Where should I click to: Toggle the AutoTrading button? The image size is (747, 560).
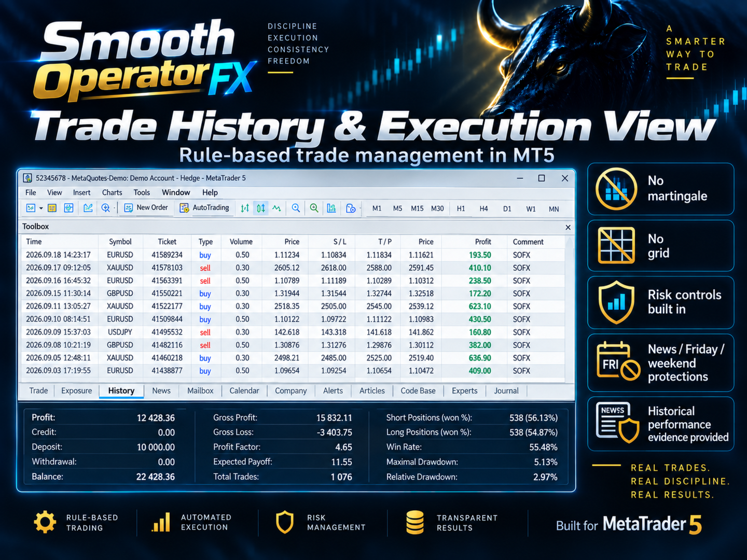(x=204, y=208)
